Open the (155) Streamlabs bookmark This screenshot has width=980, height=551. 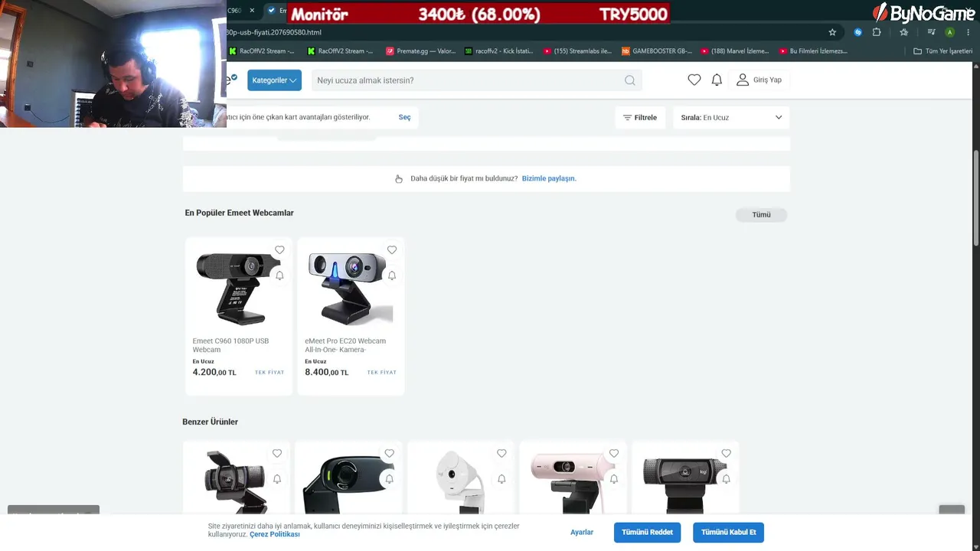pos(577,51)
